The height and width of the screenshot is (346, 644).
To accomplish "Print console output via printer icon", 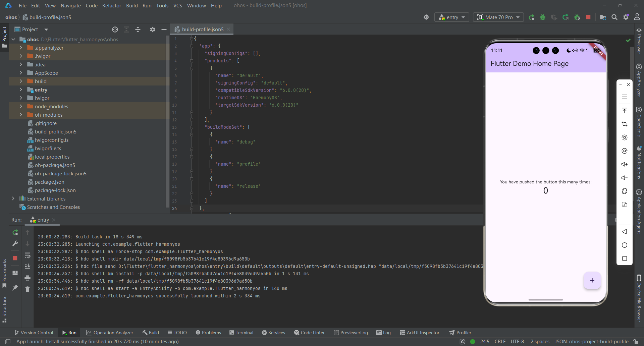I will tap(28, 278).
